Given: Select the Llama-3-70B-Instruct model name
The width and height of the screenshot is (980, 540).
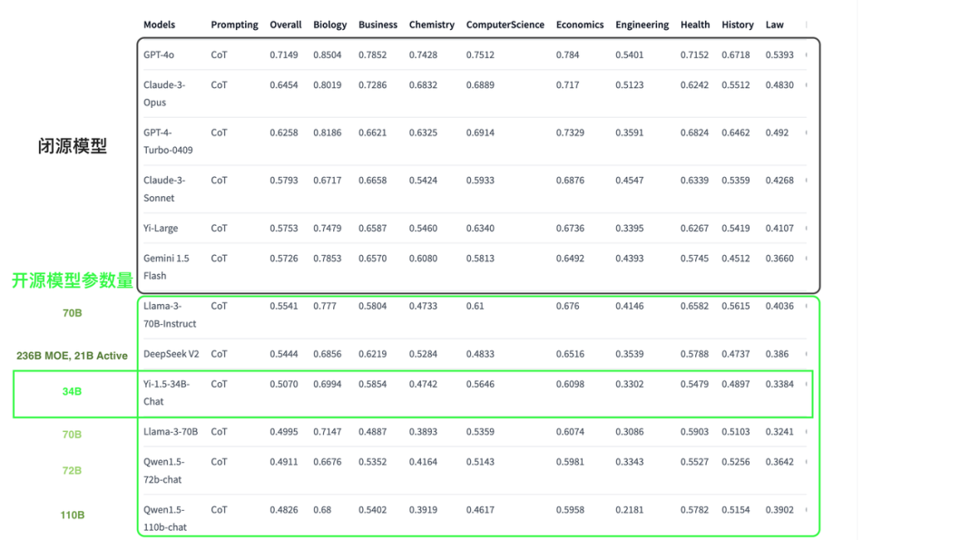Looking at the screenshot, I should [170, 315].
